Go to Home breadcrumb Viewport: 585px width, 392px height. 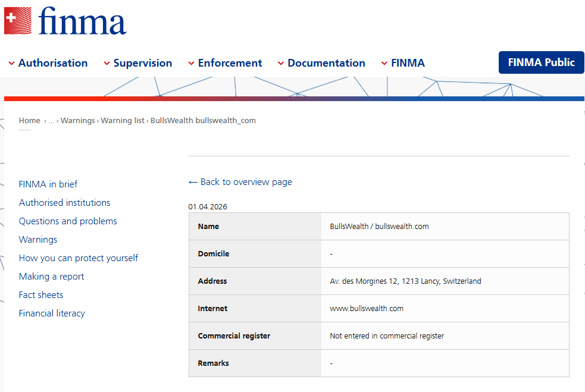(x=30, y=121)
